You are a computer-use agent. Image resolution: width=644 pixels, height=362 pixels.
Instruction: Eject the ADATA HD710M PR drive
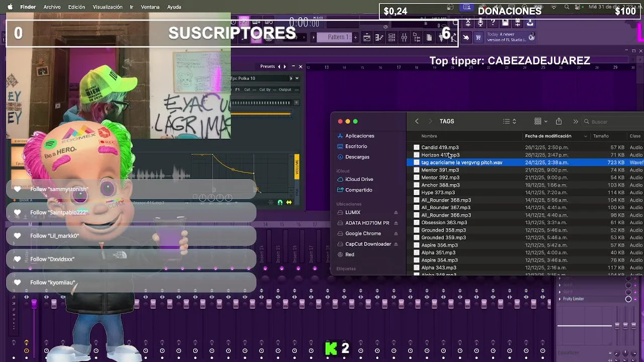point(395,223)
